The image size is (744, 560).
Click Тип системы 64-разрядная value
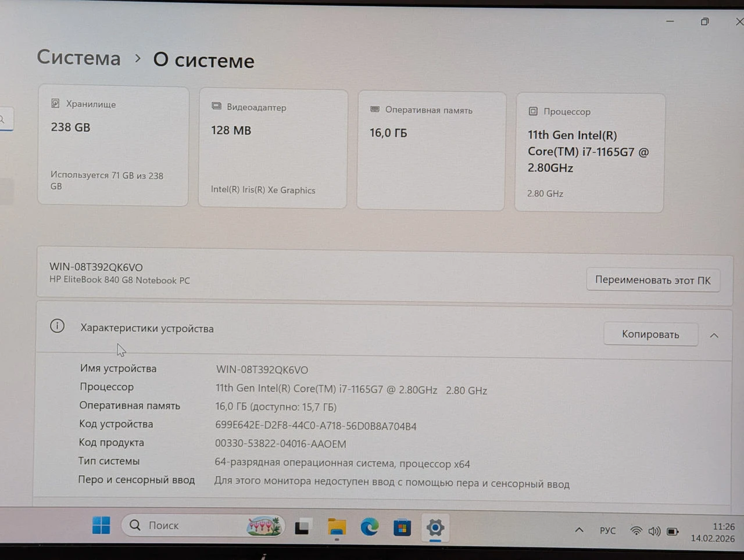(342, 463)
